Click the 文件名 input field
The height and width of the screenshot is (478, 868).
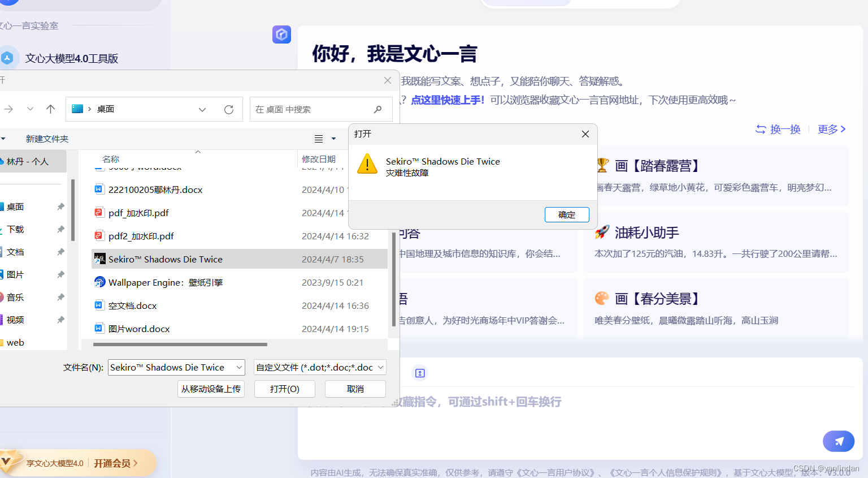pos(172,368)
